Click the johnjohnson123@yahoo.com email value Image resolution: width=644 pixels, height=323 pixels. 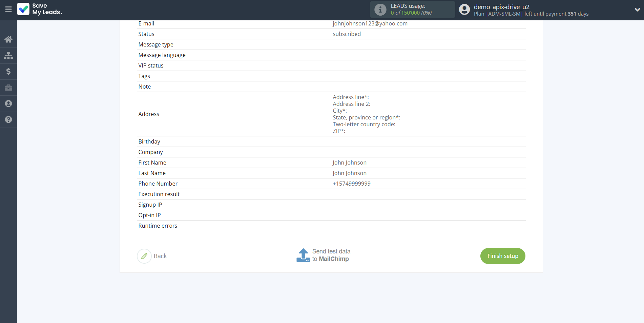tap(370, 23)
